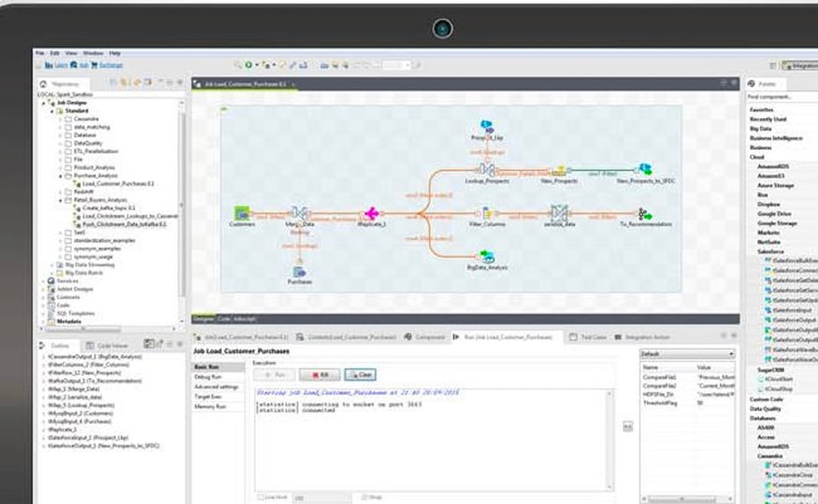Toggle the Wrap checkbox in the Run console
Image resolution: width=818 pixels, height=504 pixels.
[365, 496]
